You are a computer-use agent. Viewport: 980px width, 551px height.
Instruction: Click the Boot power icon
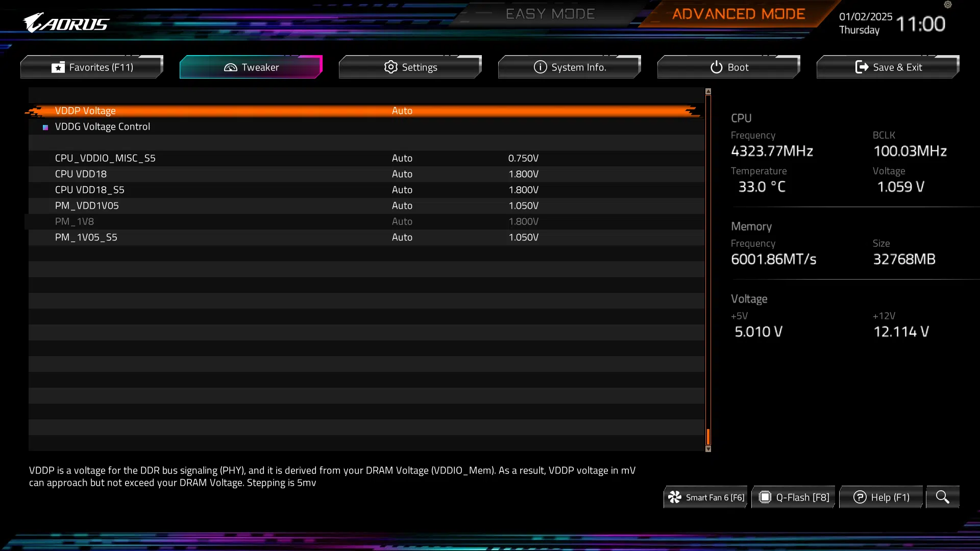(717, 67)
